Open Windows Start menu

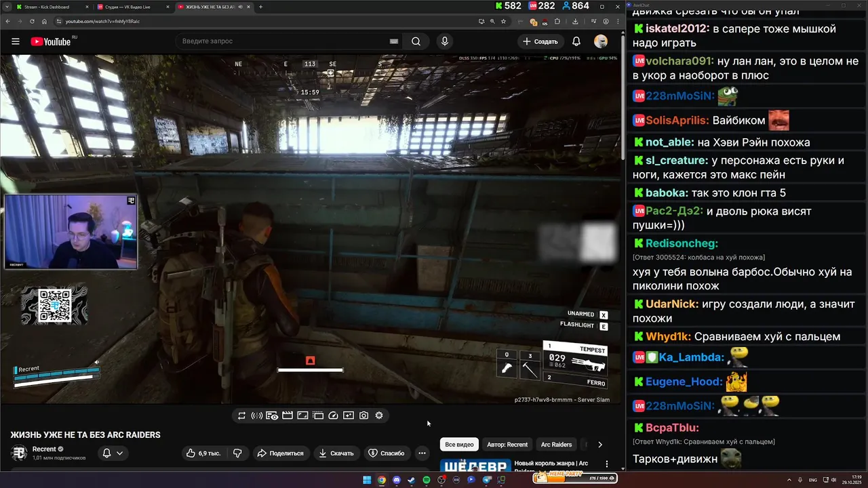pyautogui.click(x=367, y=480)
